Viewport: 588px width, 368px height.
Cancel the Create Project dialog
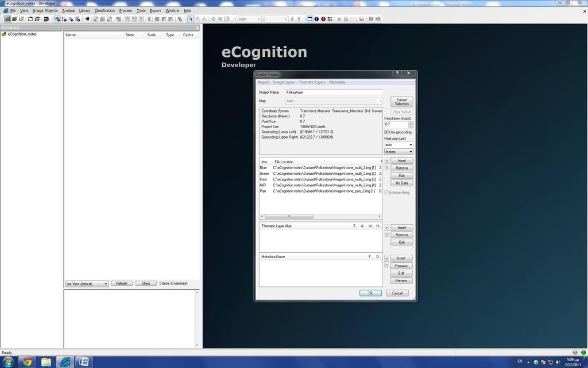tap(397, 293)
